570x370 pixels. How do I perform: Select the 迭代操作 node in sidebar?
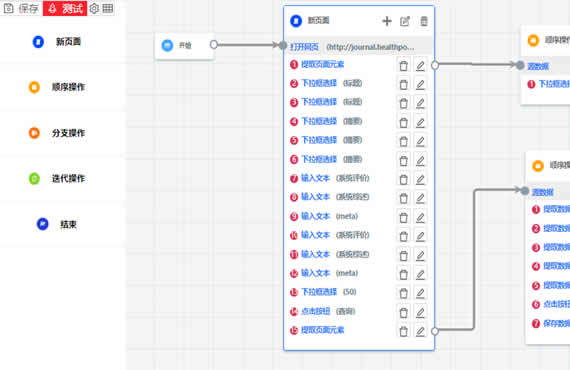click(57, 178)
